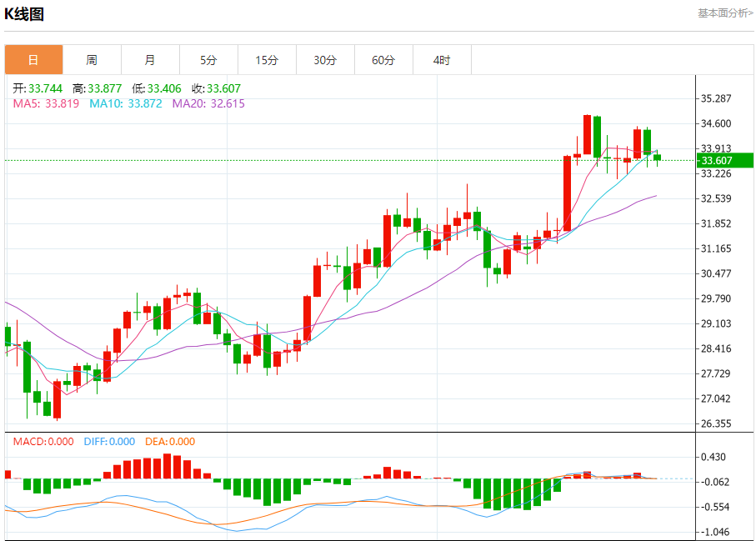Click the MA5 indicator legend value

click(46, 103)
